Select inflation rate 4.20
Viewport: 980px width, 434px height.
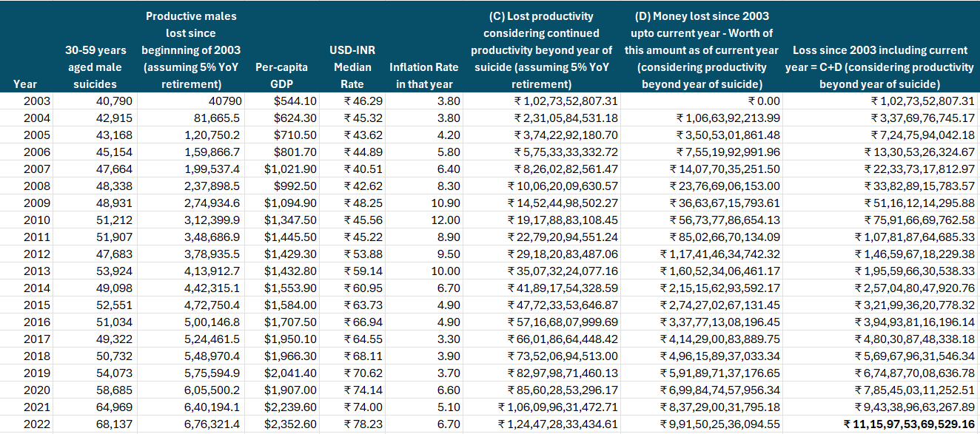450,135
